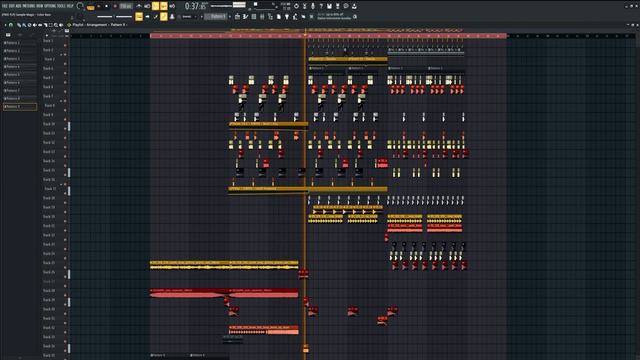The height and width of the screenshot is (360, 640).
Task: Select the Slice tool in playlist
Action: click(x=45, y=25)
